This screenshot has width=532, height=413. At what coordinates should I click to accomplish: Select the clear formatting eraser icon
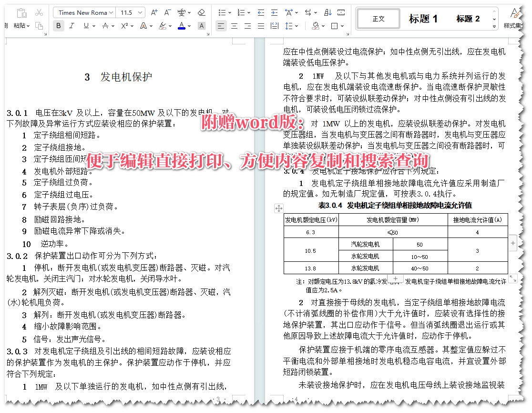click(201, 12)
